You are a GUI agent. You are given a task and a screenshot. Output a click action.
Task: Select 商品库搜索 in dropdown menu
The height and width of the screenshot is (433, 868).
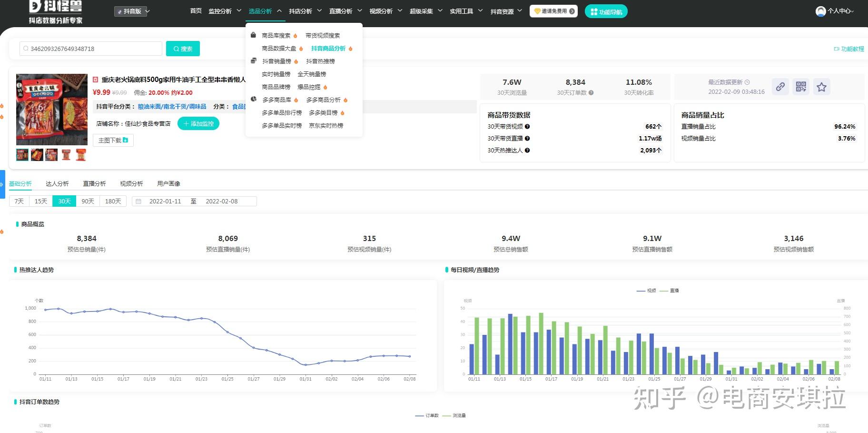pos(276,36)
